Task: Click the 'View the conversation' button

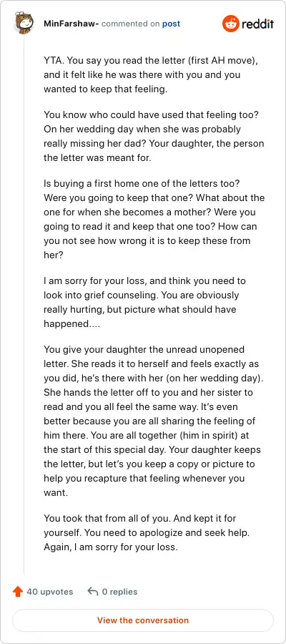Action: tap(143, 620)
